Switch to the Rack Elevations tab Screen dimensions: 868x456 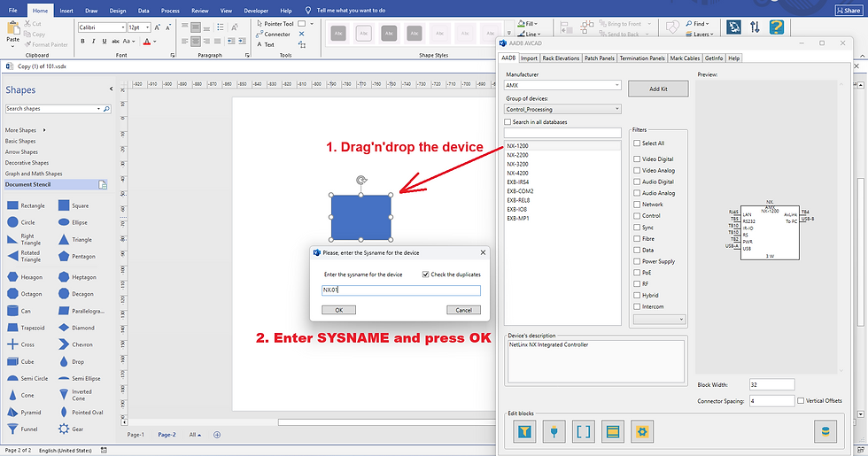click(x=561, y=58)
